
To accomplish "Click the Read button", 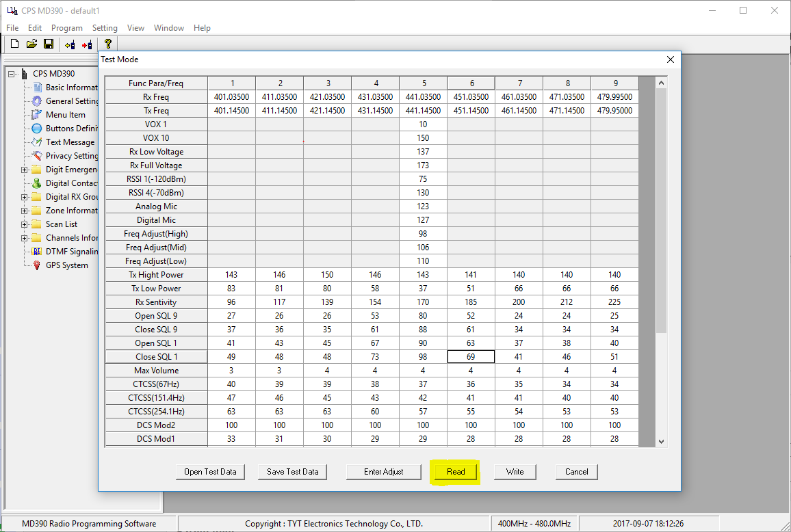I will click(456, 472).
